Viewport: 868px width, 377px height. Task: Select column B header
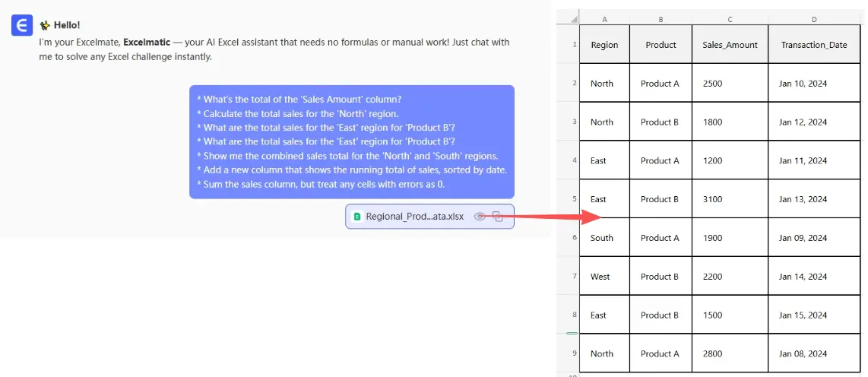661,18
